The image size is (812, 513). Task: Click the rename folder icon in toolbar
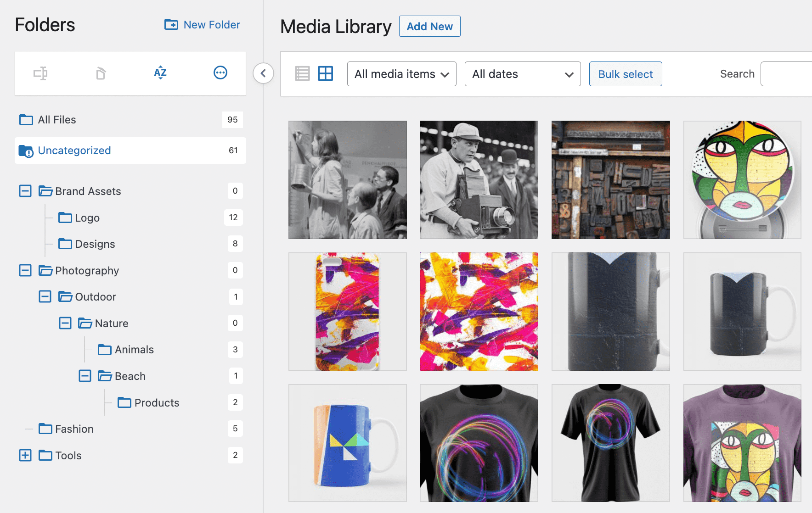(x=40, y=73)
